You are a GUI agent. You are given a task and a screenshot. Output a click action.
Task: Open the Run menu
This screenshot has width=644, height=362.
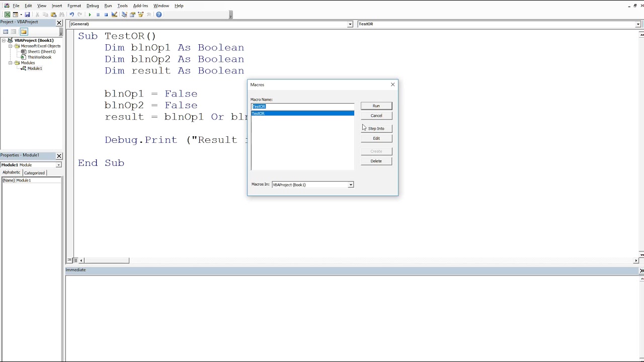[x=108, y=6]
